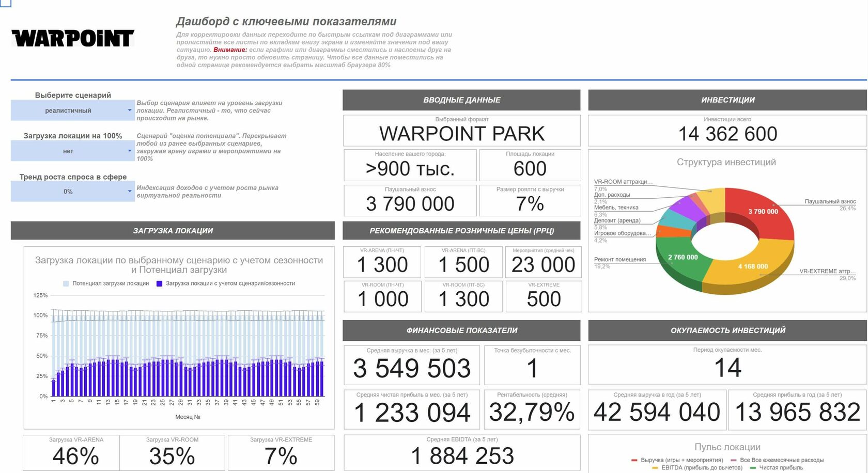Select the VR-ROOM load value 35%
The height and width of the screenshot is (473, 868).
tap(172, 456)
